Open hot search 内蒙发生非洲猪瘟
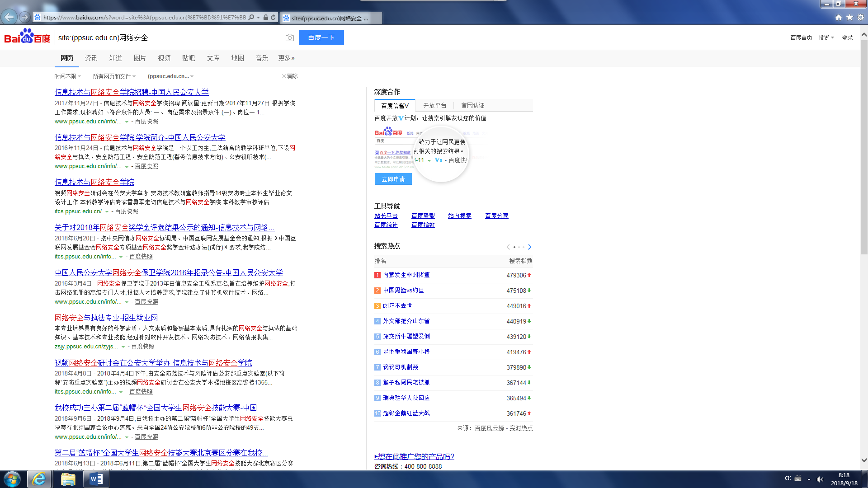The width and height of the screenshot is (868, 488). coord(406,275)
